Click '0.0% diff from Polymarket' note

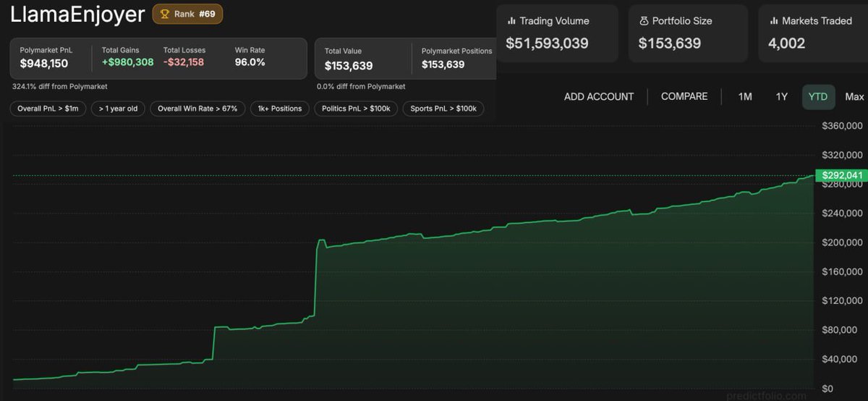click(361, 86)
